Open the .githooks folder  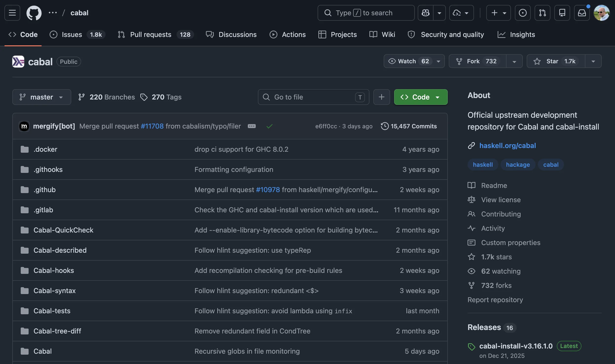(48, 169)
